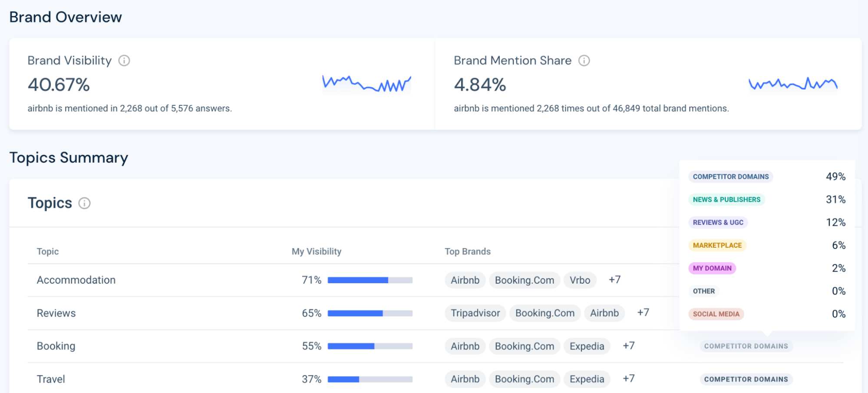Expand the +7 brands for Accommodation
The image size is (868, 393).
click(x=615, y=280)
